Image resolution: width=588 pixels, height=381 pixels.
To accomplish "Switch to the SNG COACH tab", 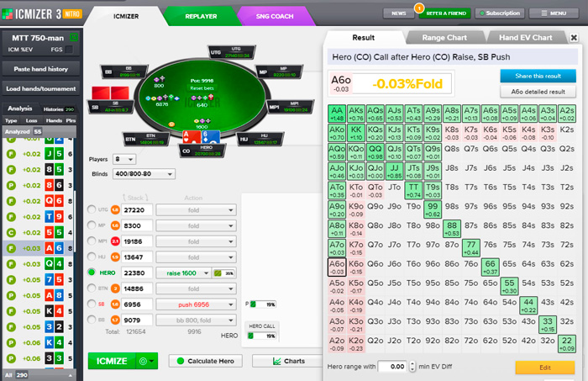I will [x=275, y=17].
